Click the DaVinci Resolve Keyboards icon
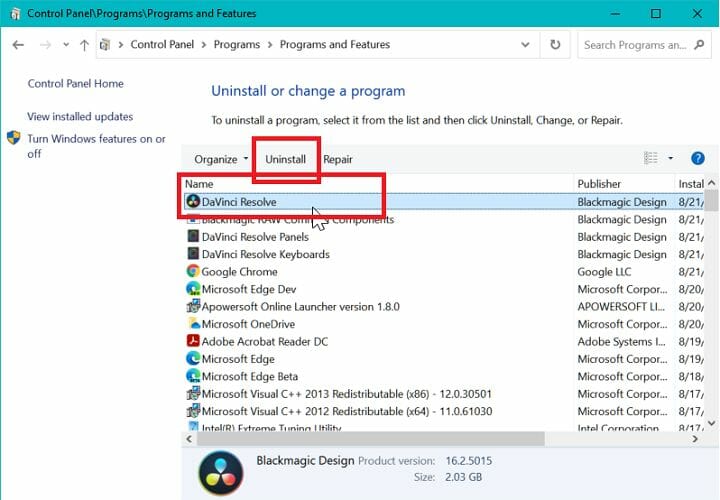The height and width of the screenshot is (500, 720). click(193, 254)
